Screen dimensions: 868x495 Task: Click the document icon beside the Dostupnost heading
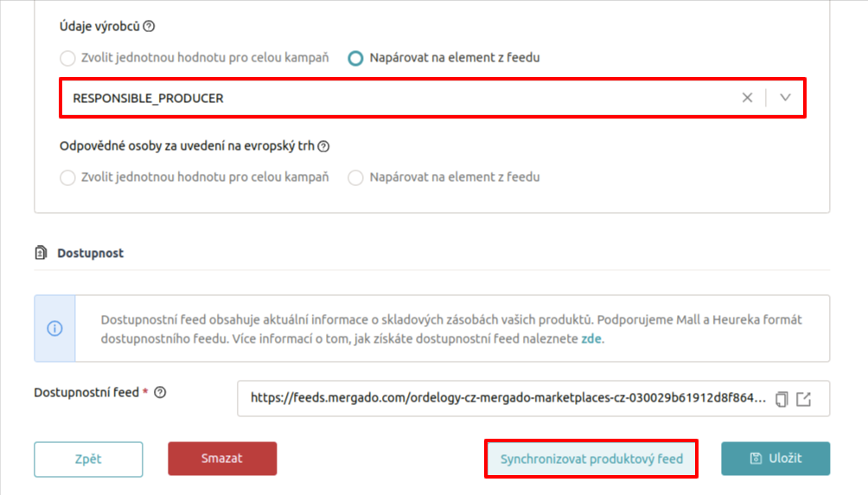pyautogui.click(x=41, y=254)
